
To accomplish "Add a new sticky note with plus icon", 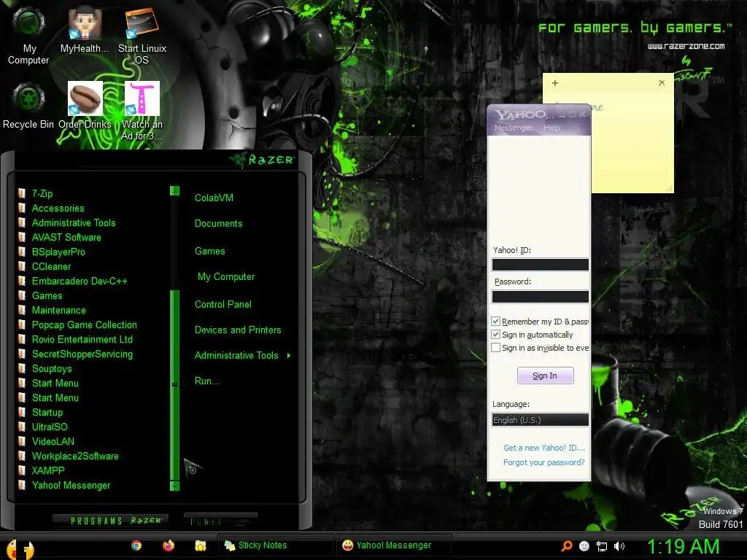I will pyautogui.click(x=555, y=83).
